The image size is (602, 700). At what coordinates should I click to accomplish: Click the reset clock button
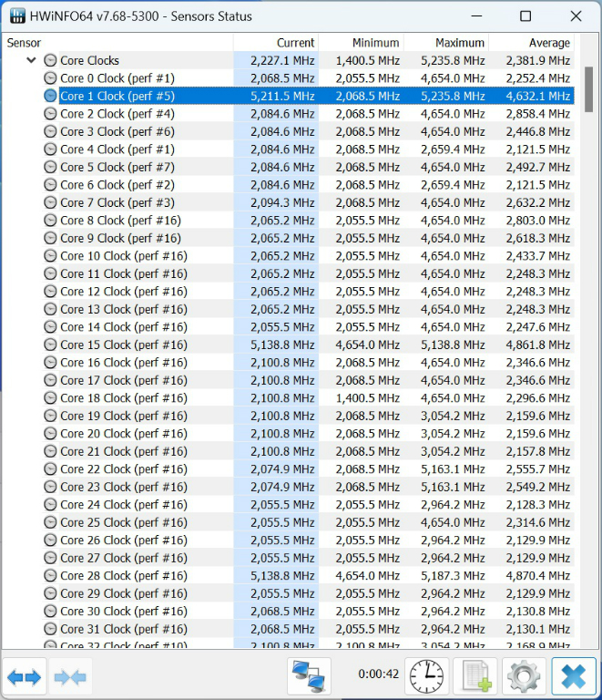pos(426,676)
